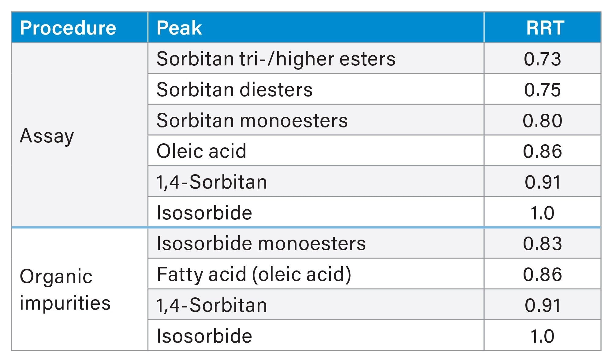Select the Organic impurities procedure cell
This screenshot has height=364, width=612.
pyautogui.click(x=65, y=289)
